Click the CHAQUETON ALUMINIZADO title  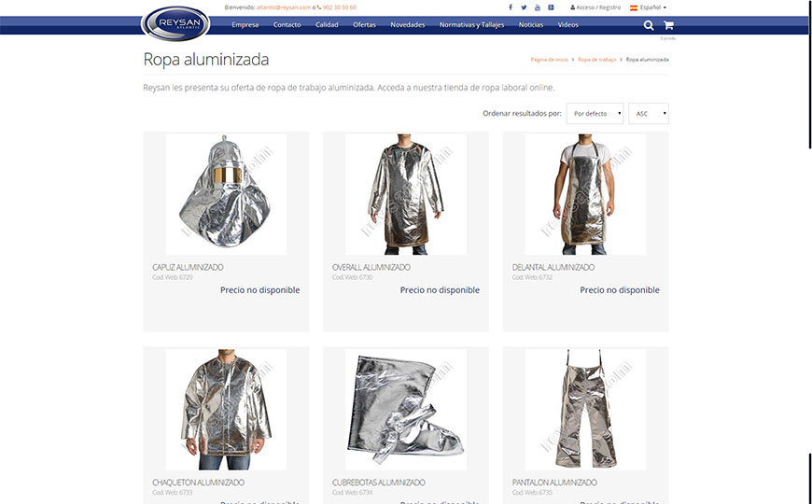(199, 483)
